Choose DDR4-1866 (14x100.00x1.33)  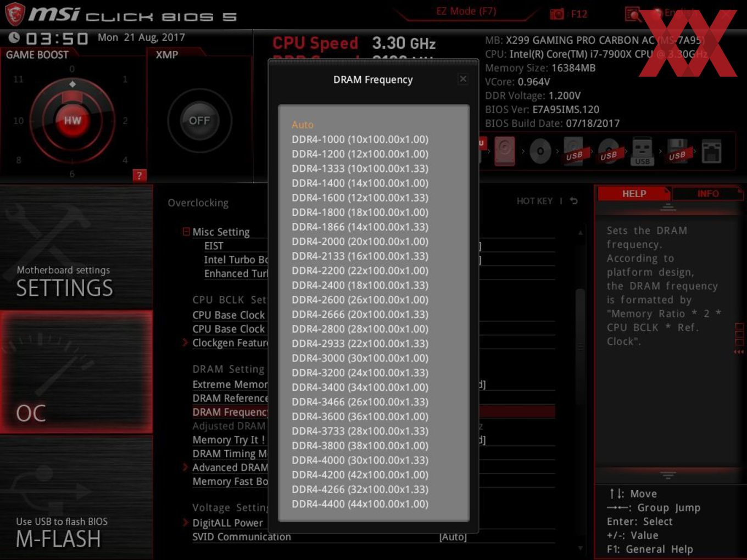click(x=360, y=227)
